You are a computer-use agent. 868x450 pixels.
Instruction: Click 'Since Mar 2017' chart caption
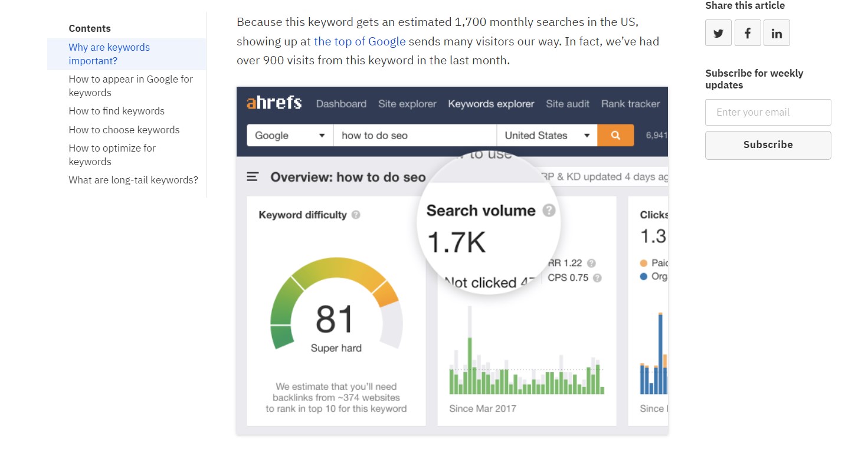[482, 408]
